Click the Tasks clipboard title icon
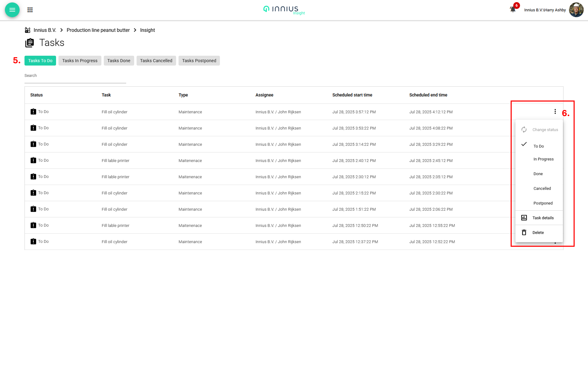The image size is (588, 367). pos(30,43)
